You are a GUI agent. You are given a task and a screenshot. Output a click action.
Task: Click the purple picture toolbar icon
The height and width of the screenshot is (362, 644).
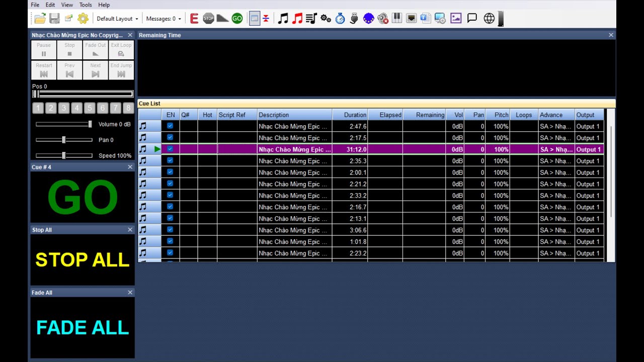point(456,19)
